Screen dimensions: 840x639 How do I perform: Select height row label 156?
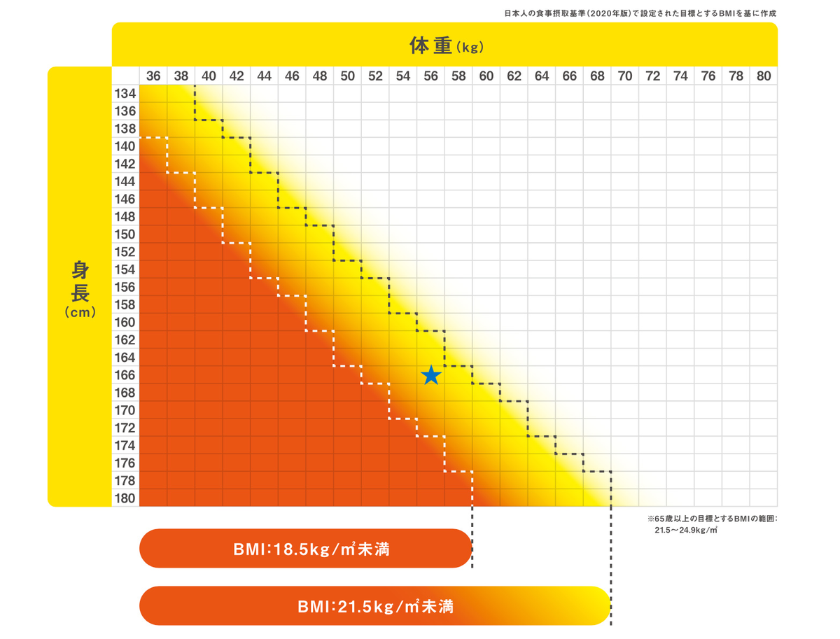coord(125,287)
